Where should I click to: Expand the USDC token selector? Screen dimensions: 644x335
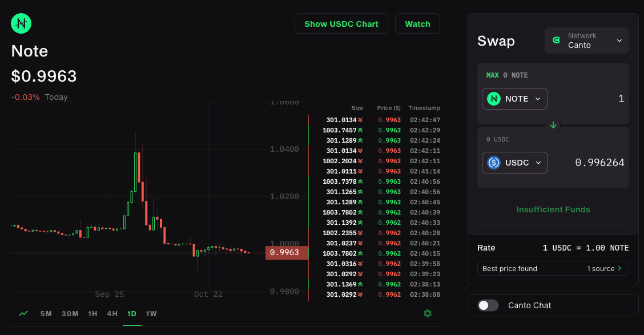coord(515,163)
